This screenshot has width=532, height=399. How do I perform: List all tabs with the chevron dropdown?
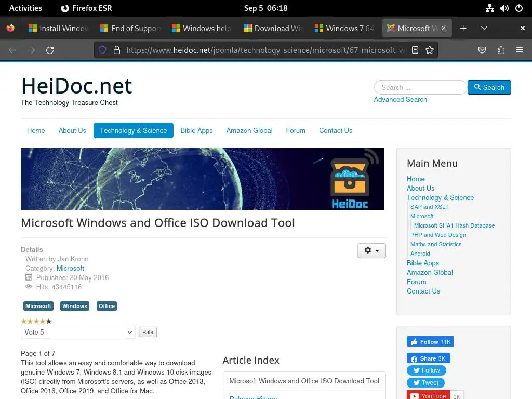pos(484,28)
